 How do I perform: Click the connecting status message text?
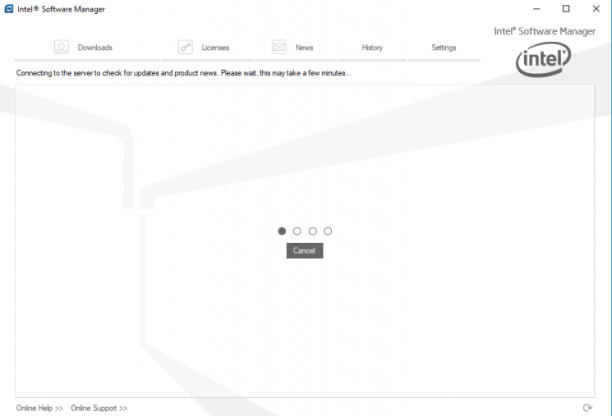coord(183,73)
